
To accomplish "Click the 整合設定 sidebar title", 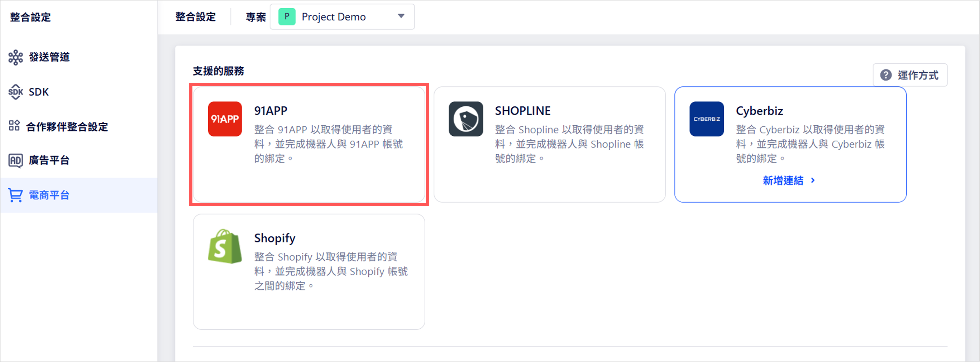I will point(30,17).
